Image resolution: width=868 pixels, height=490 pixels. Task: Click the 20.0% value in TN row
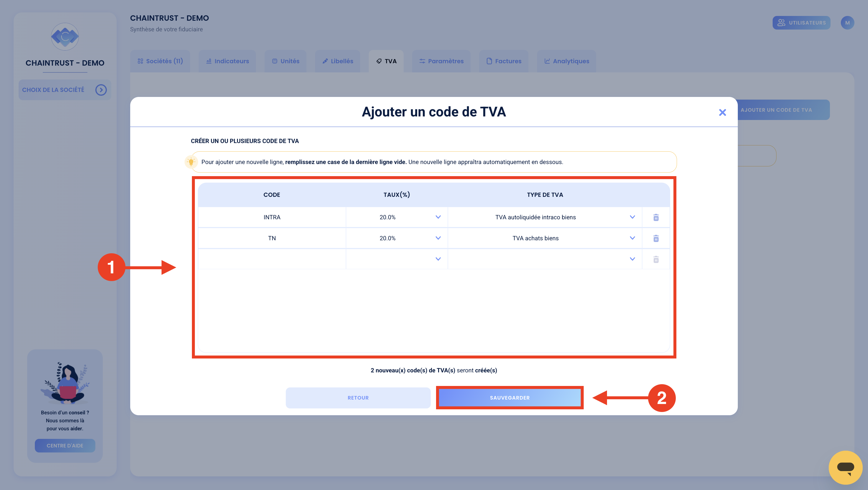pos(387,238)
